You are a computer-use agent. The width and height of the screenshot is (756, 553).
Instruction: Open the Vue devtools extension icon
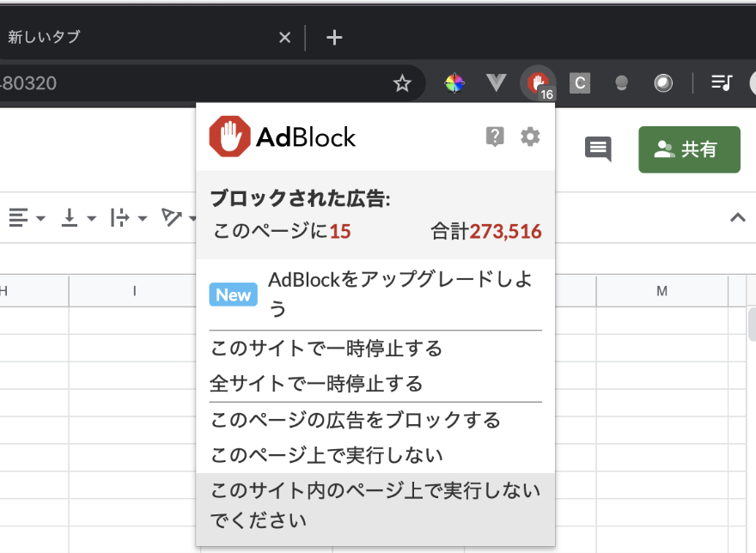[497, 83]
